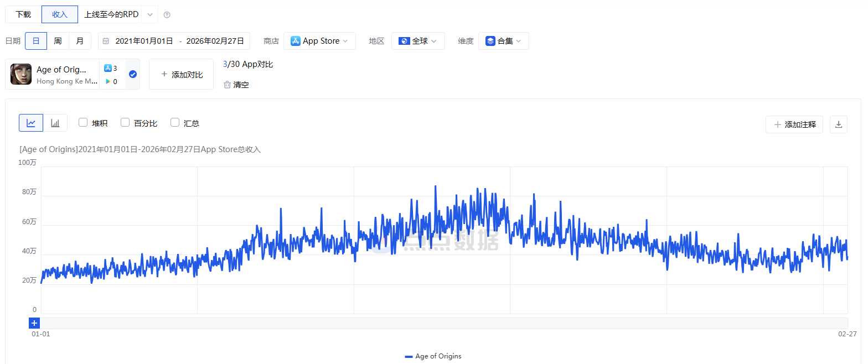Click the Google Play icon with count 0
This screenshot has height=364, width=868.
(108, 81)
